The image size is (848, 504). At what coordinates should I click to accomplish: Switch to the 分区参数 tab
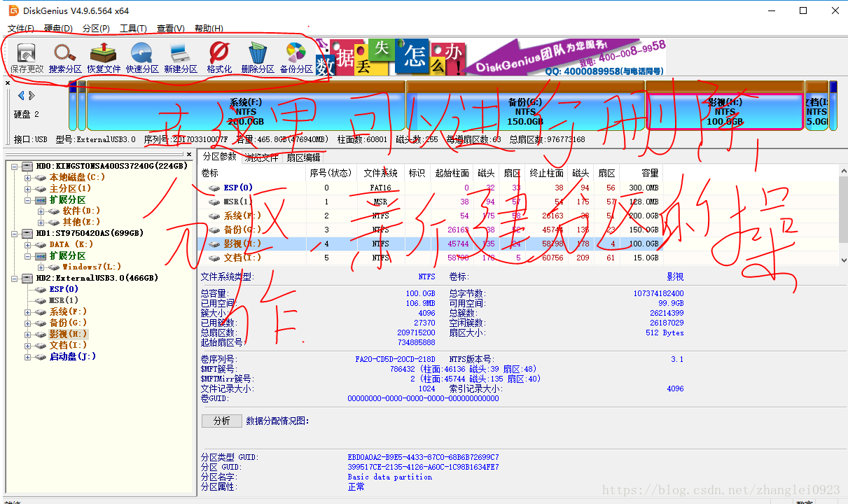click(x=220, y=156)
